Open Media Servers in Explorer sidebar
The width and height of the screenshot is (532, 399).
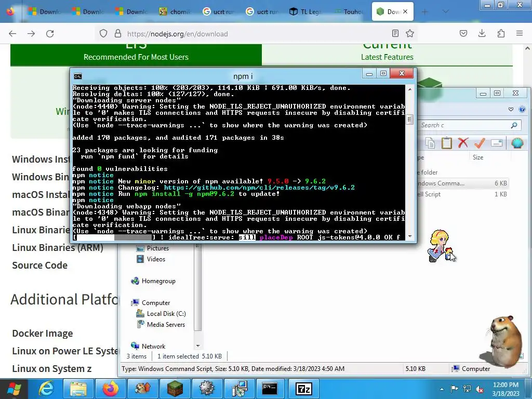(161, 324)
